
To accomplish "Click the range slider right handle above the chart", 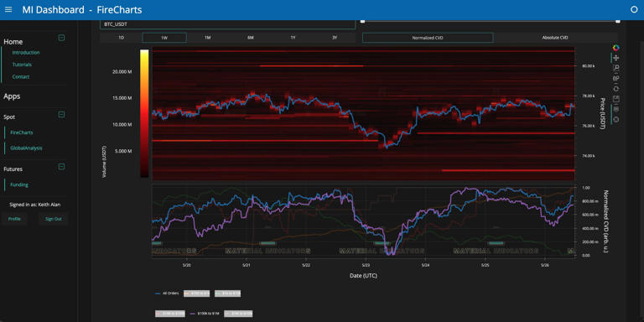I will click(x=618, y=21).
